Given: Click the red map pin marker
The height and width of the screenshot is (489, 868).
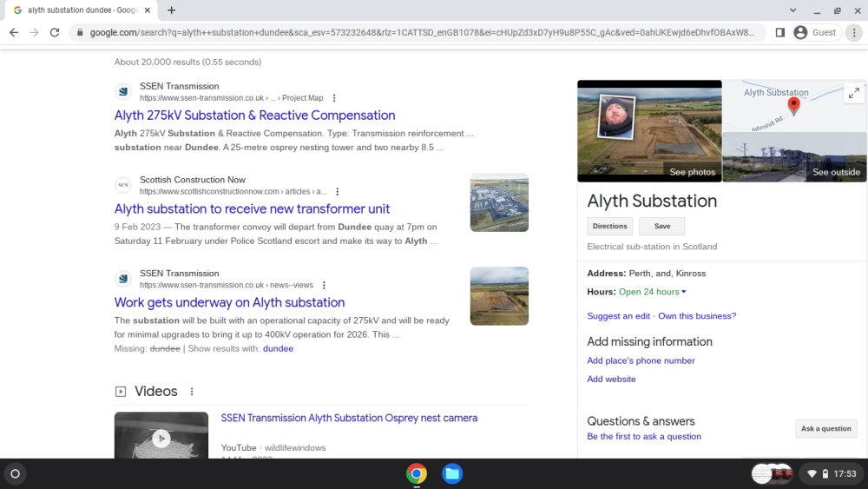Looking at the screenshot, I should [794, 105].
